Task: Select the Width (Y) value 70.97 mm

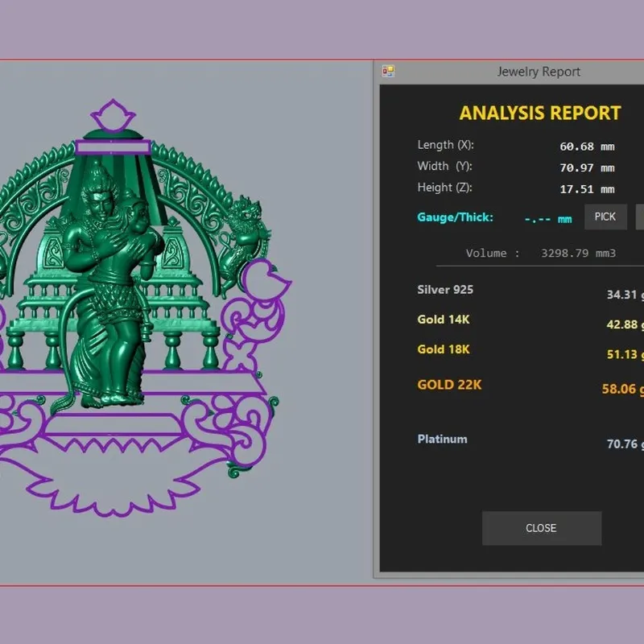Action: (587, 168)
